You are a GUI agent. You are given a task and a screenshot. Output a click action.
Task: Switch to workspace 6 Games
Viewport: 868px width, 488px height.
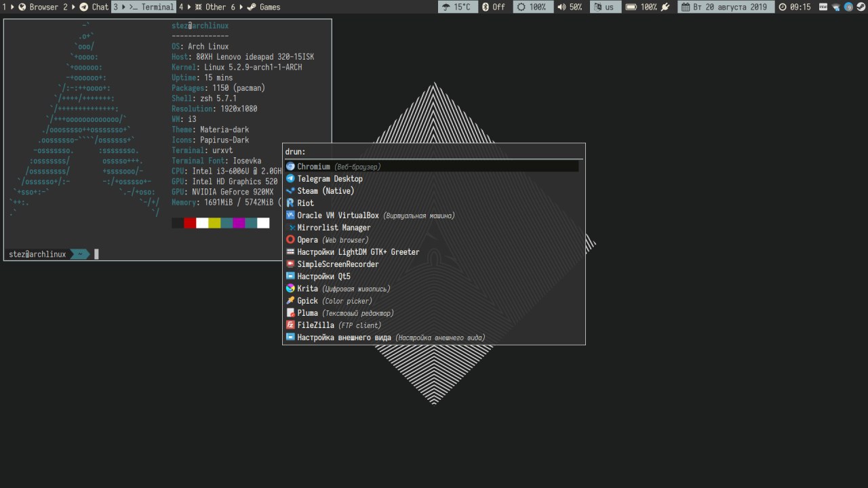pyautogui.click(x=256, y=7)
